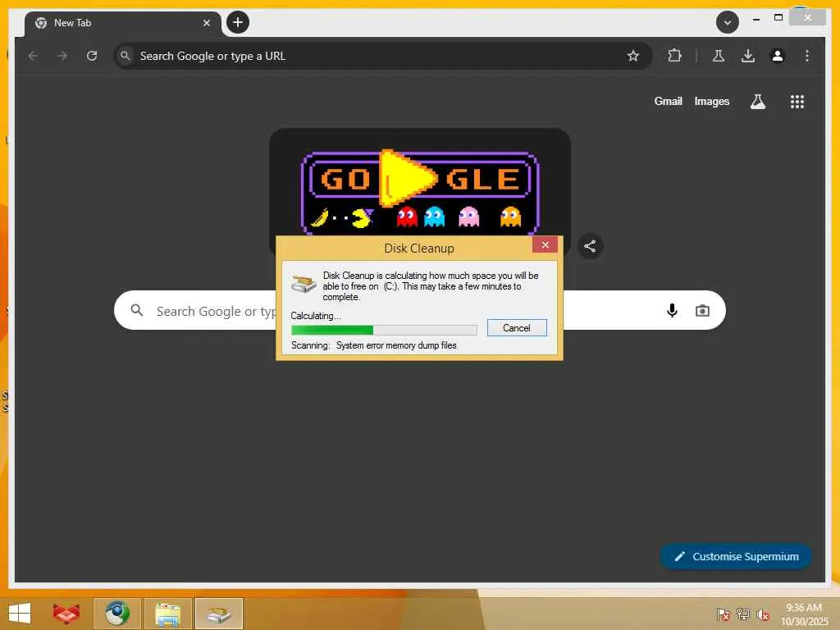Open the red taskbar application icon
840x630 pixels.
coord(66,614)
